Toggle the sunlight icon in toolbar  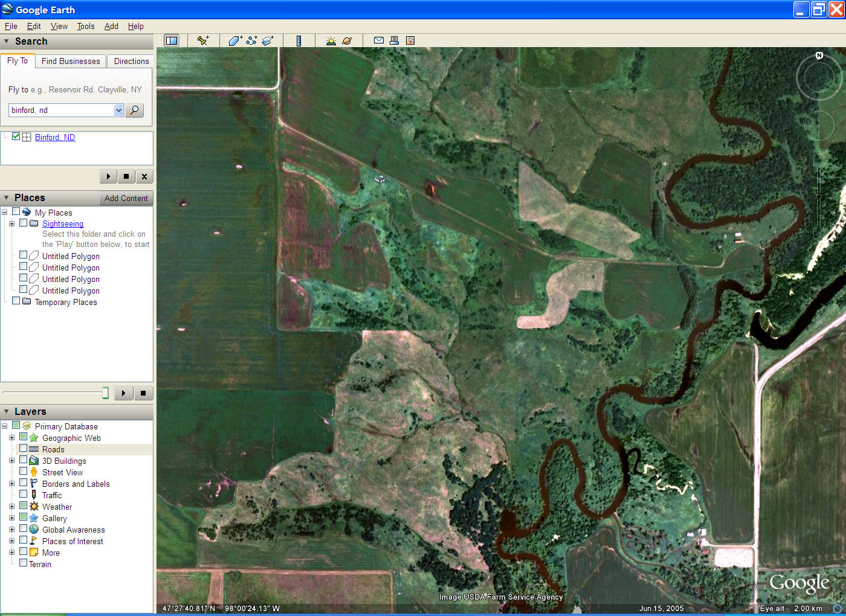331,40
